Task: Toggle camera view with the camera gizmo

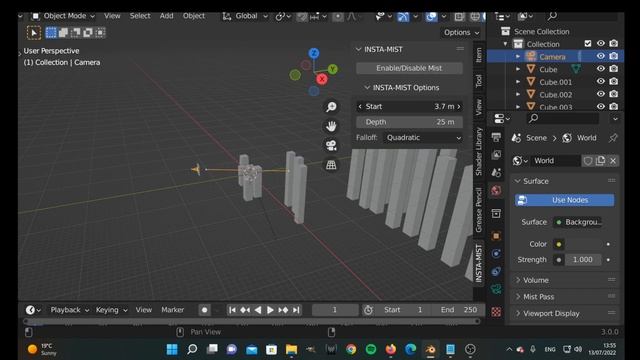Action: pyautogui.click(x=331, y=145)
